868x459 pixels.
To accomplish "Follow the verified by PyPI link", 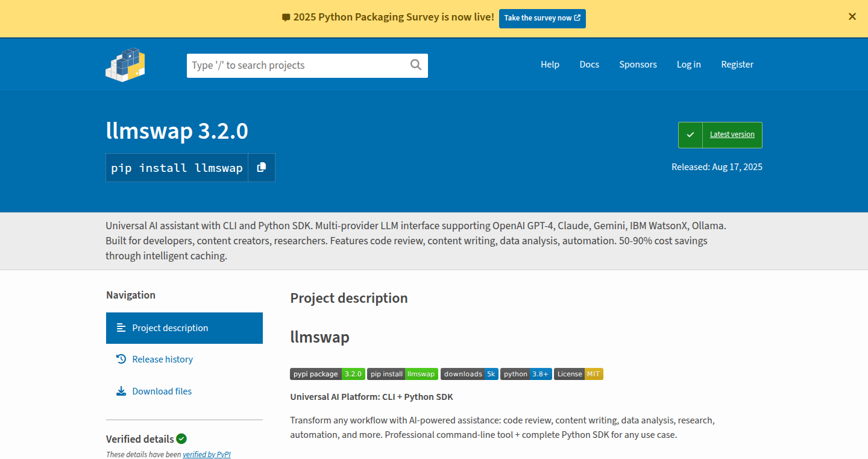I will coord(207,455).
